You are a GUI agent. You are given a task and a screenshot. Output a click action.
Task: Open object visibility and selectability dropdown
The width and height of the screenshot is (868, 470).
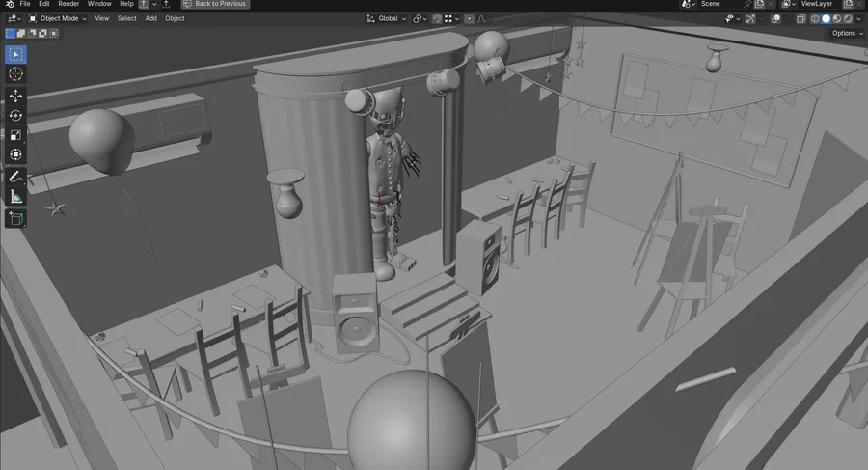pos(732,19)
